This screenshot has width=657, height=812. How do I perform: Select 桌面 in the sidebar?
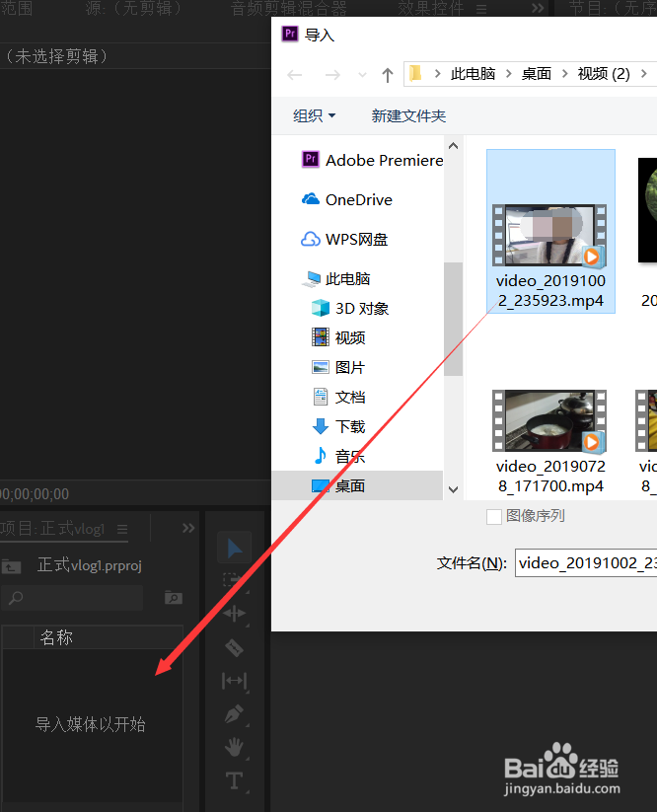point(357,485)
